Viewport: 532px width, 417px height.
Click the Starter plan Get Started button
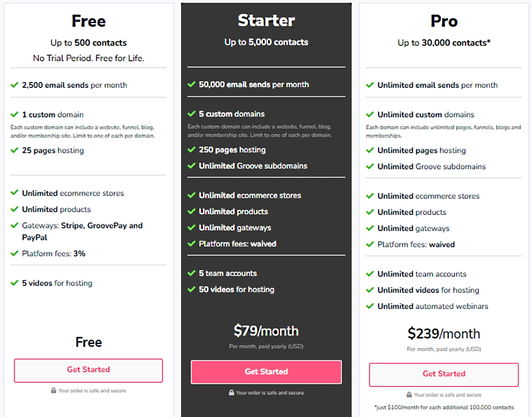[266, 372]
